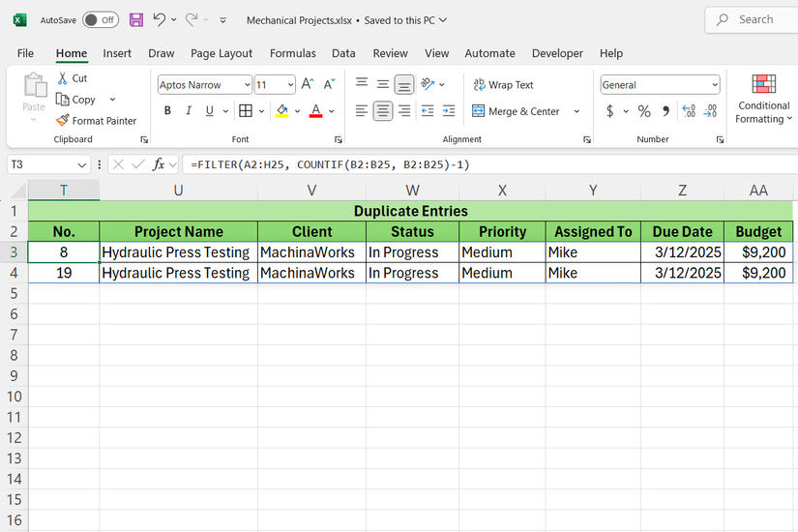Open the font name dropdown
Image resolution: width=798 pixels, height=532 pixels.
click(247, 85)
